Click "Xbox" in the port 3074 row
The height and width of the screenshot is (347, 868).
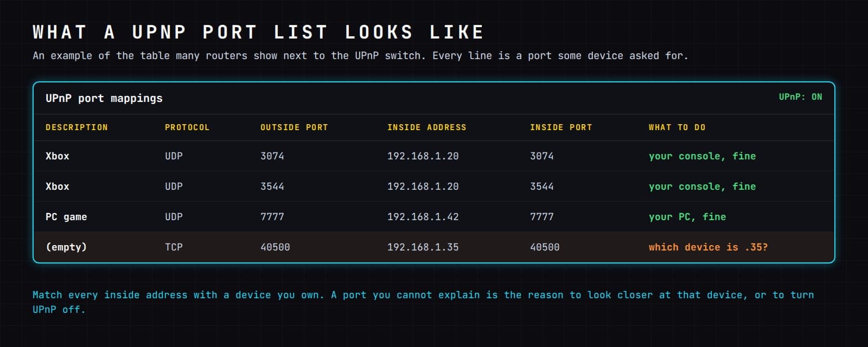tap(58, 156)
